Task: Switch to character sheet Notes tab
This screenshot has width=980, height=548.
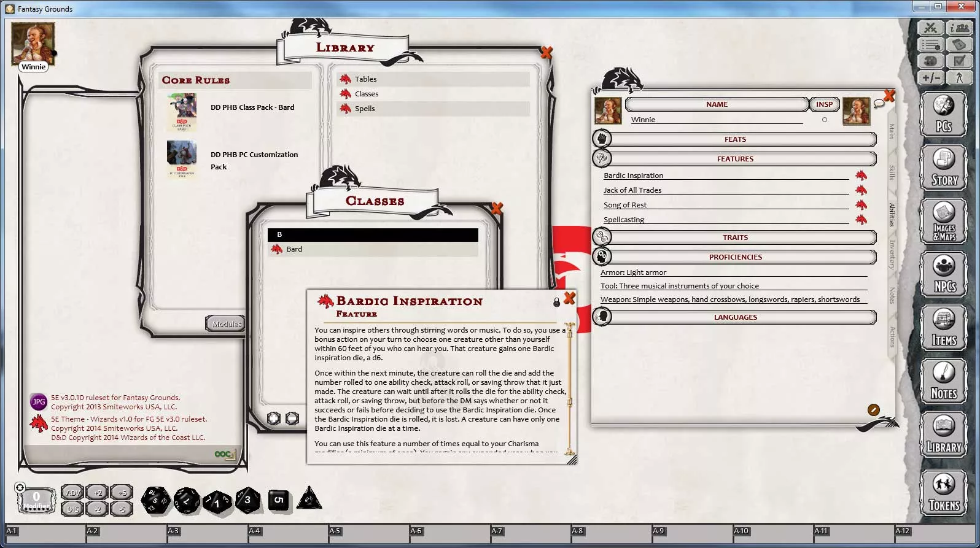Action: [892, 295]
